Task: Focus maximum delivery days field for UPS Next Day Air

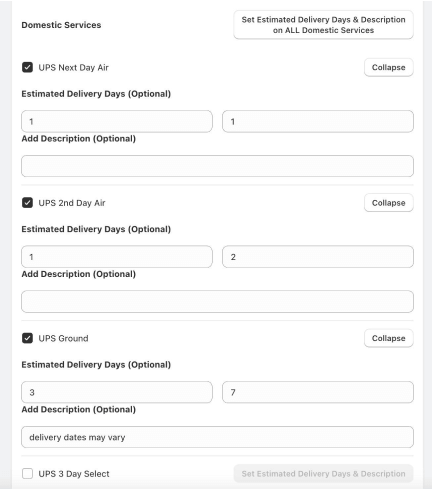Action: (318, 121)
